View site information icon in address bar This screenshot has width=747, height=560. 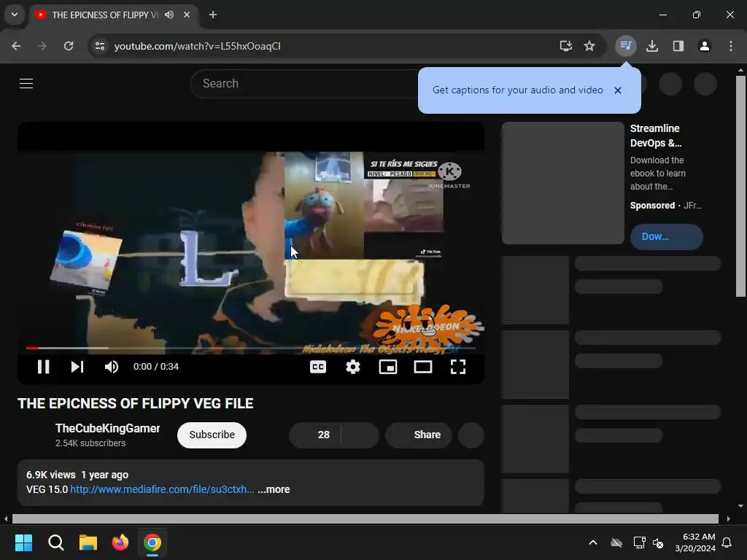point(100,46)
